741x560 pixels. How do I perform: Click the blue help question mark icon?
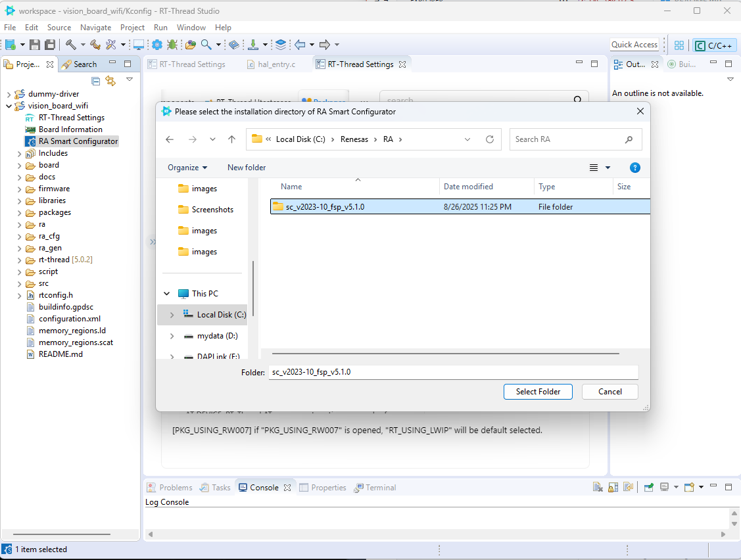pyautogui.click(x=634, y=168)
